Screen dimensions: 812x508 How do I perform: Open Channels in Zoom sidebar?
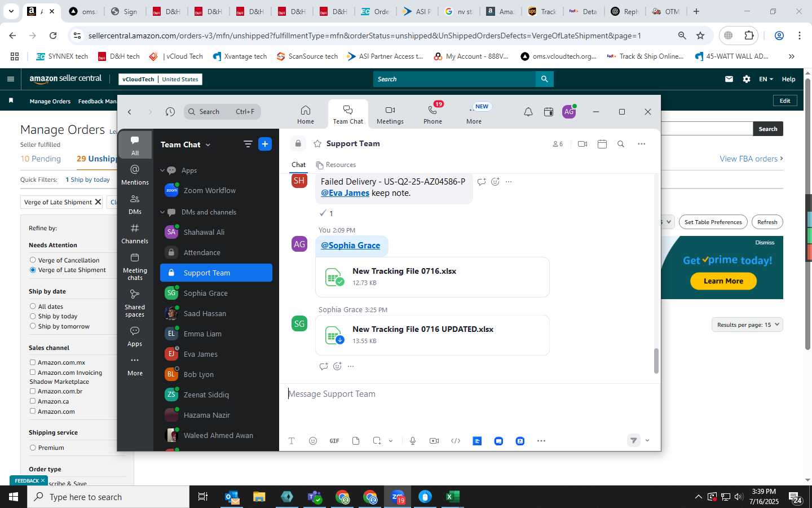click(x=135, y=234)
